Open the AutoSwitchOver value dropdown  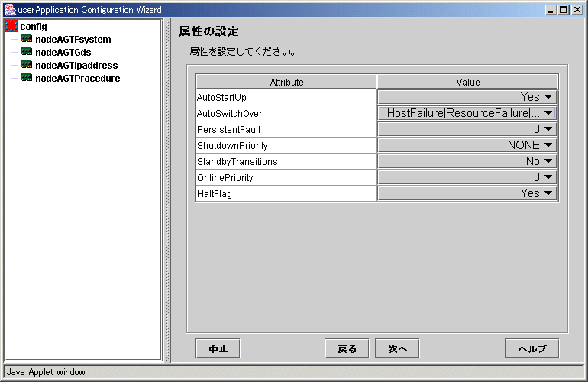coord(467,113)
